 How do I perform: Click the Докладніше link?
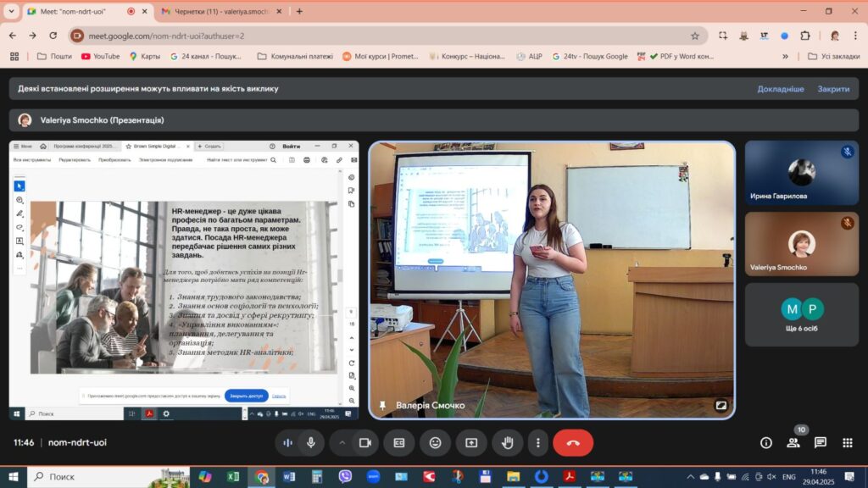781,89
